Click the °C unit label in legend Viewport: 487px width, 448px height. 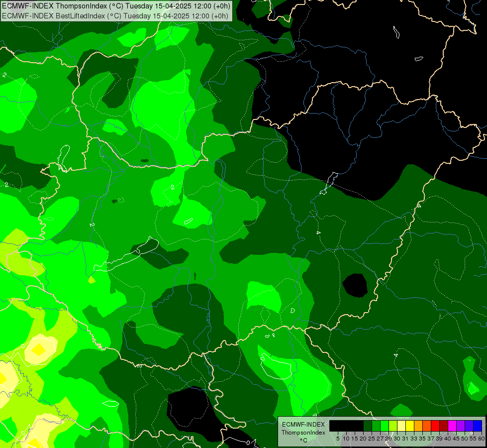[x=304, y=440]
